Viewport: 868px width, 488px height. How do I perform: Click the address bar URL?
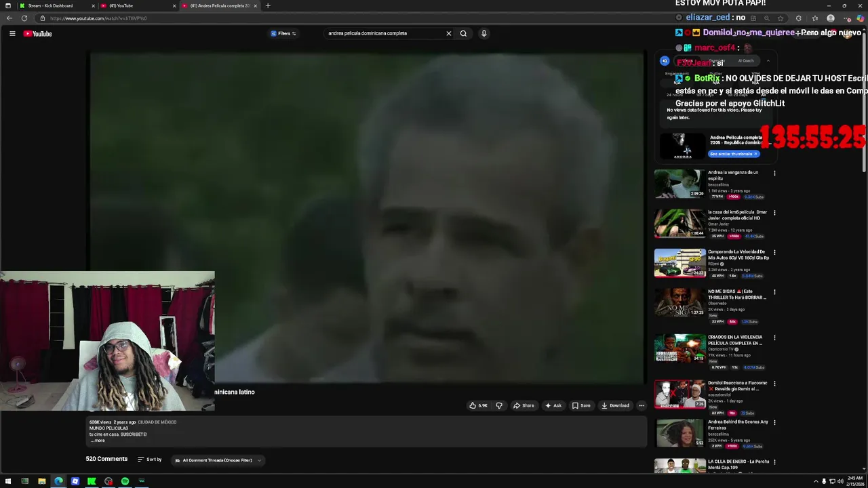pos(98,18)
